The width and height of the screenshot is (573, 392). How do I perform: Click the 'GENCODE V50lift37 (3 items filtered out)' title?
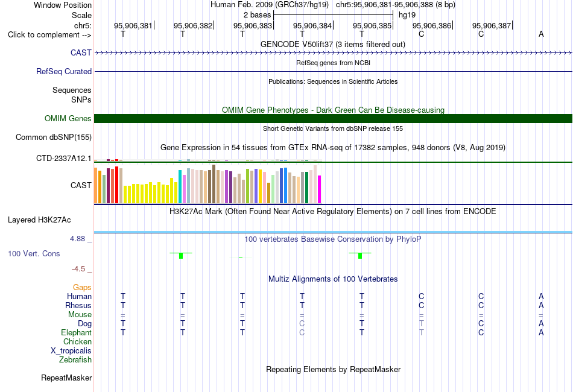333,44
